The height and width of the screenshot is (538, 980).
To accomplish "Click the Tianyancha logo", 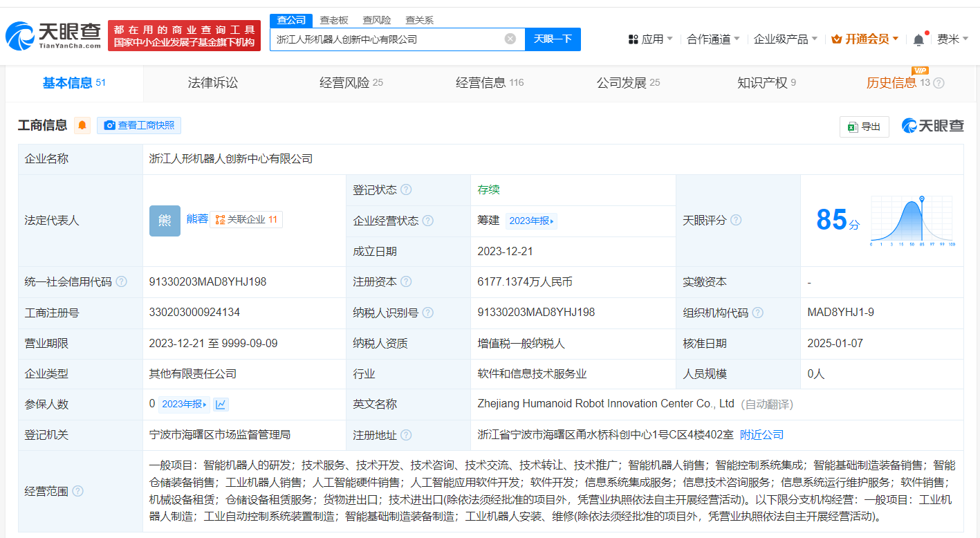I will pyautogui.click(x=53, y=35).
